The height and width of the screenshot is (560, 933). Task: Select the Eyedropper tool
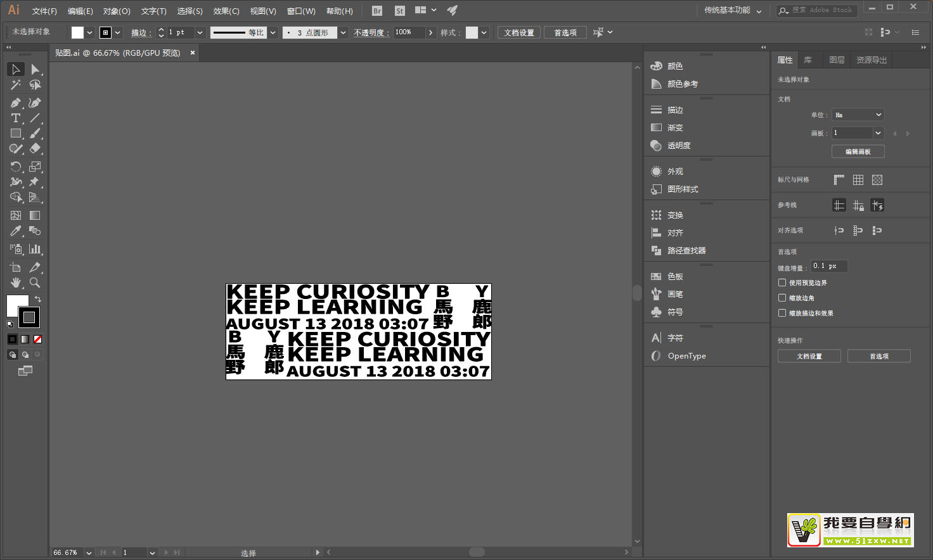[x=16, y=231]
